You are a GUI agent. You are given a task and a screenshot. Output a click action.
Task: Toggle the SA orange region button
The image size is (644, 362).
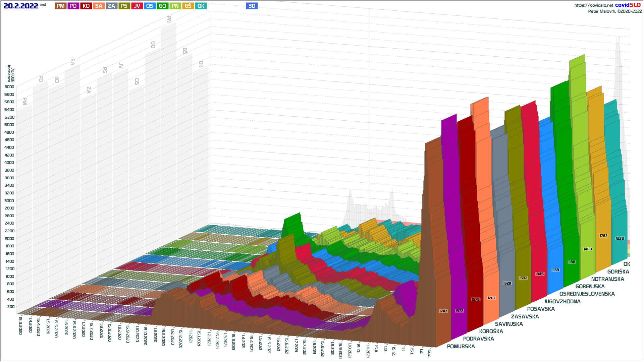click(x=99, y=6)
